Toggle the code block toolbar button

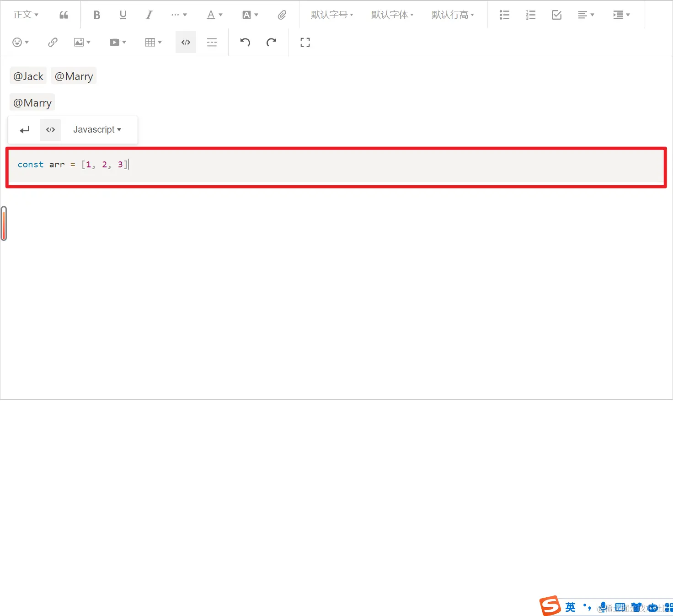tap(186, 42)
